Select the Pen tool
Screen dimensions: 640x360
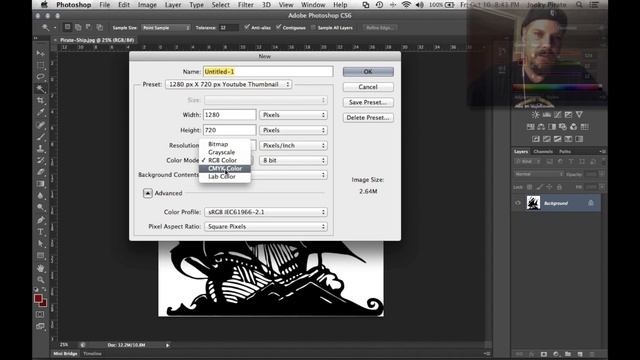40,220
